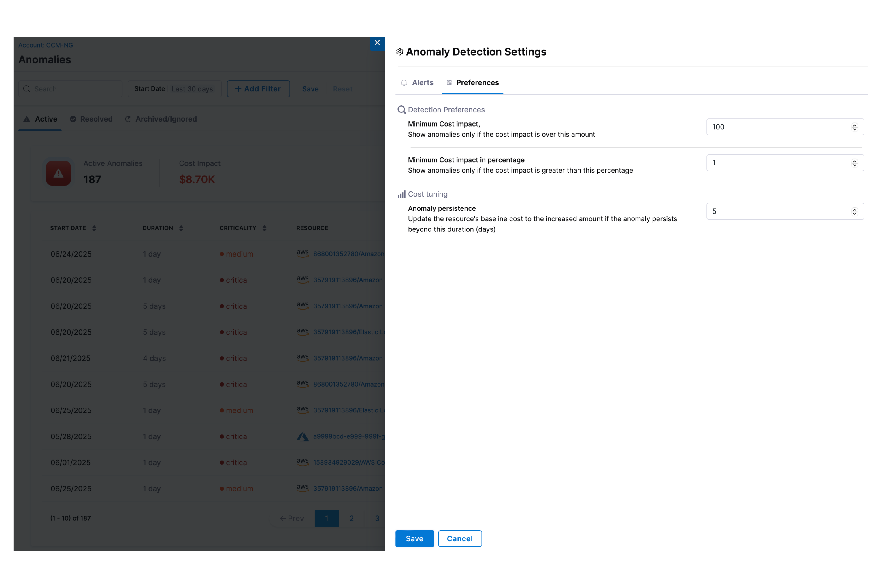
Task: Click the bell icon on Alerts tab
Action: click(404, 83)
